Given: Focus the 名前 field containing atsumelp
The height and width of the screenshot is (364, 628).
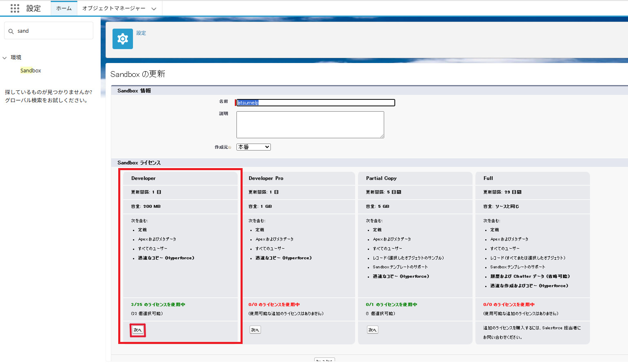Looking at the screenshot, I should [315, 103].
